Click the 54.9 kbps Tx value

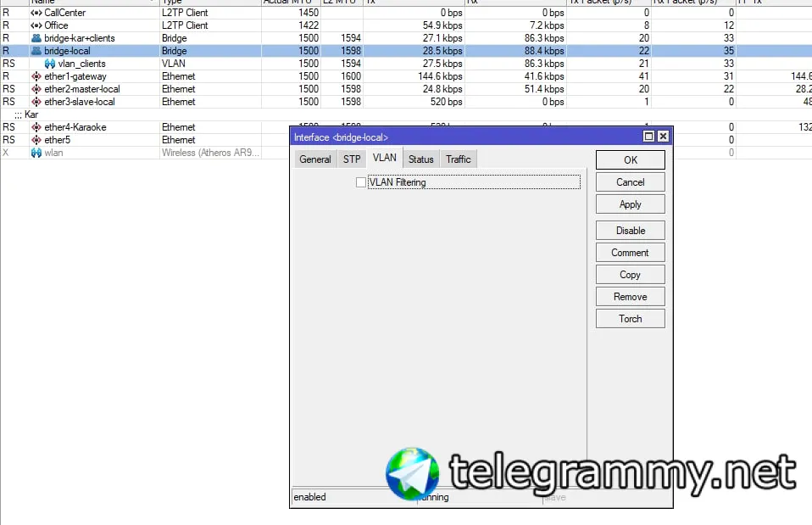[442, 25]
